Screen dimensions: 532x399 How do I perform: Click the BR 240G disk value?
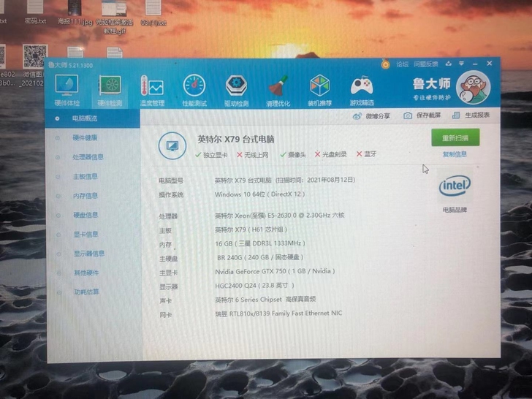click(260, 257)
